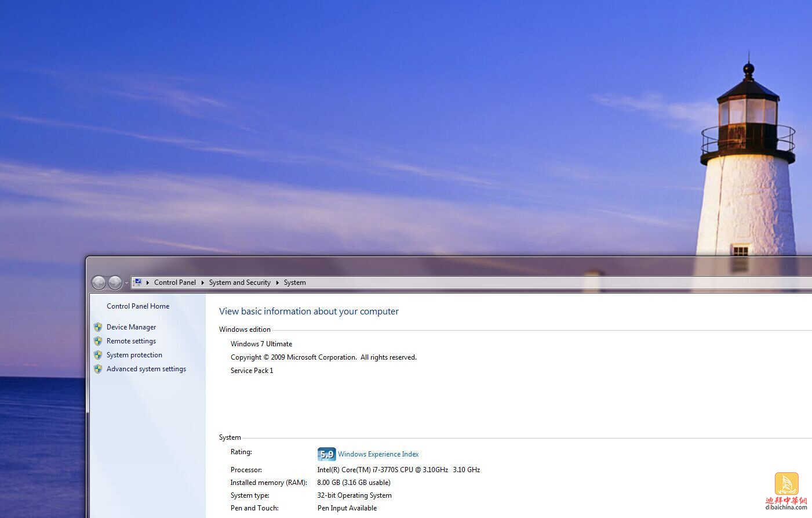
Task: Click the System section header
Action: [230, 437]
